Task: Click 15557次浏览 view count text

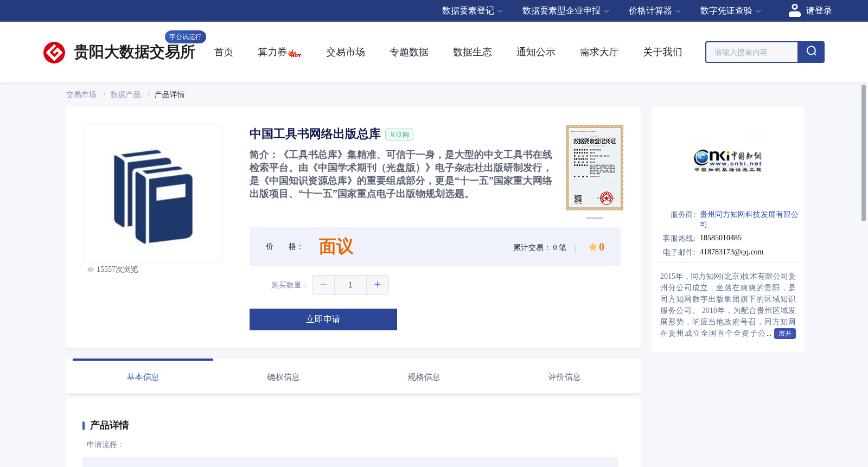Action: (x=117, y=270)
